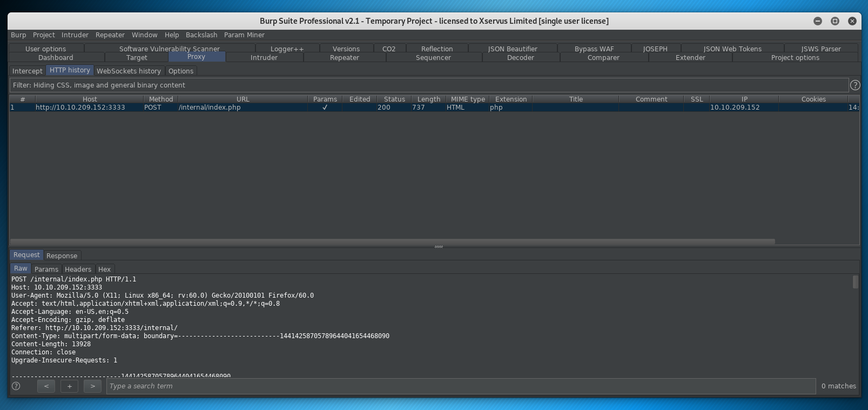Image resolution: width=868 pixels, height=410 pixels.
Task: Open the Window menu
Action: 145,35
